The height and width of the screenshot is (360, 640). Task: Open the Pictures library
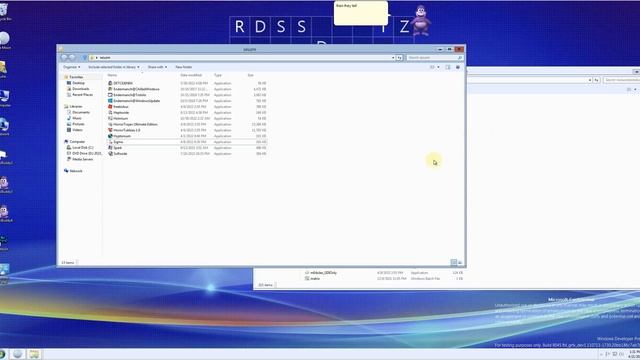pyautogui.click(x=78, y=124)
